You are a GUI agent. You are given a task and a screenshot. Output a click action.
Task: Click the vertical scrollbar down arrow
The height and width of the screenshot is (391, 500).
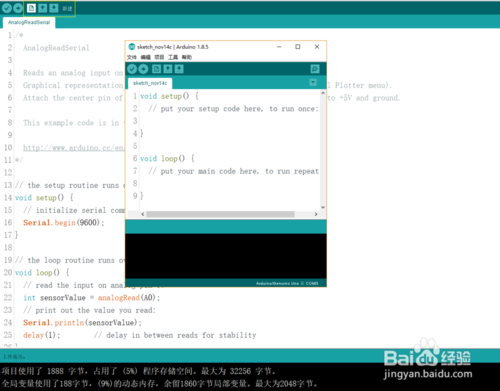pyautogui.click(x=323, y=207)
